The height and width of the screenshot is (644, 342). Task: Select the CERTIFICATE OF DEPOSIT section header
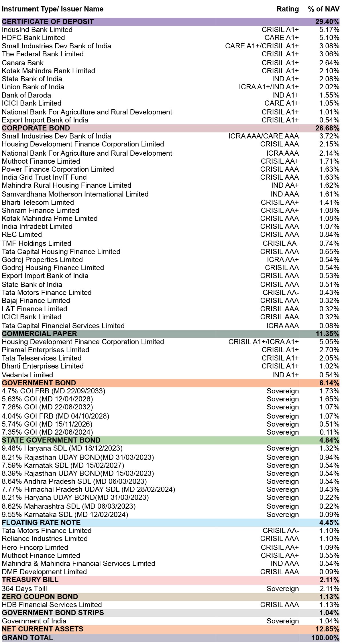point(171,22)
